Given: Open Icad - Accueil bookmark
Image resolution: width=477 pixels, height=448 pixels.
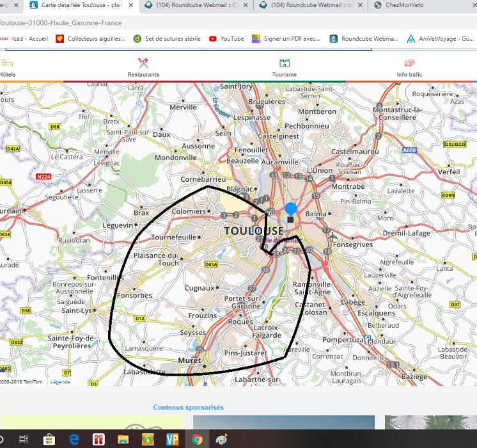Looking at the screenshot, I should coord(24,38).
